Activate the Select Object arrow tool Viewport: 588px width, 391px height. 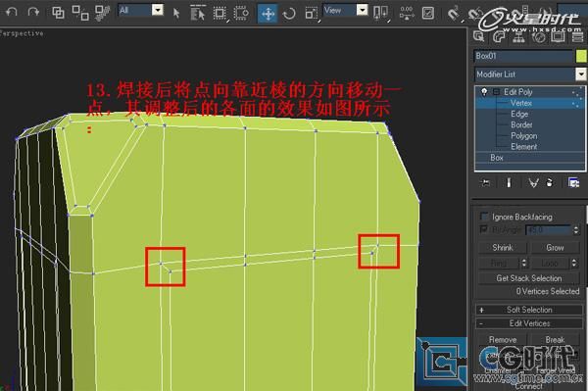pyautogui.click(x=176, y=14)
